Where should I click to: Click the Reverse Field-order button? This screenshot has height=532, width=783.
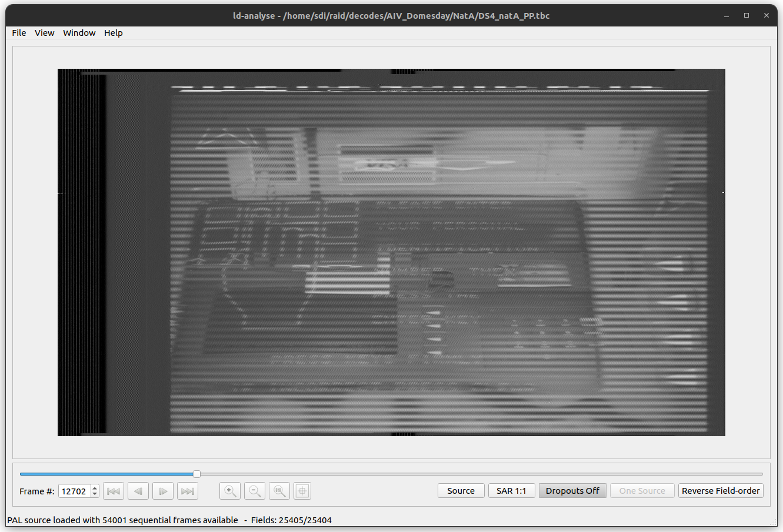(721, 491)
